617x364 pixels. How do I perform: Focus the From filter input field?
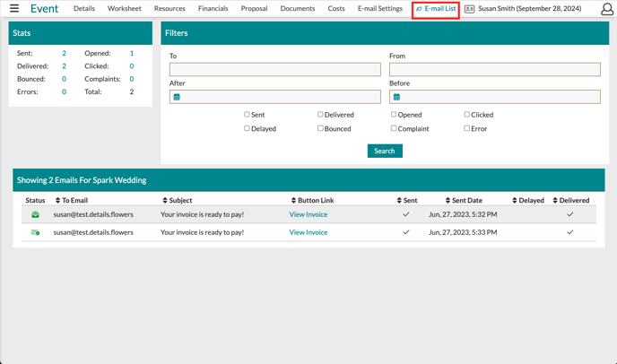click(x=495, y=70)
